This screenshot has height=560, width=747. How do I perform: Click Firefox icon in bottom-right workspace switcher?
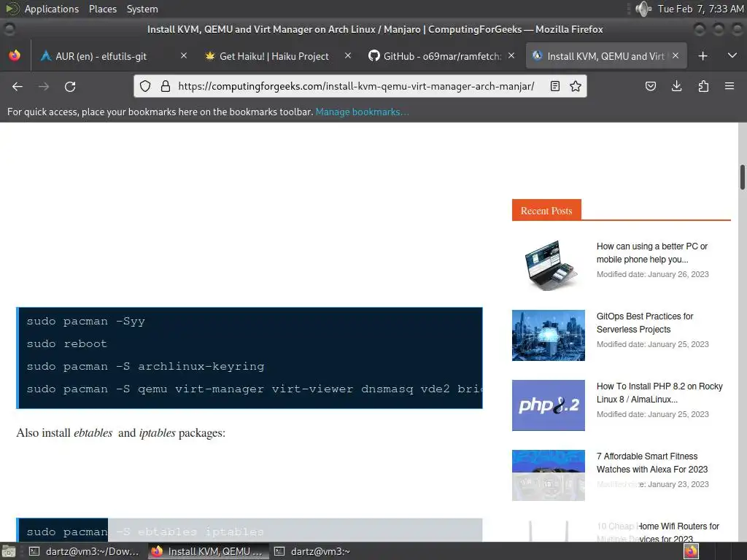tap(691, 551)
